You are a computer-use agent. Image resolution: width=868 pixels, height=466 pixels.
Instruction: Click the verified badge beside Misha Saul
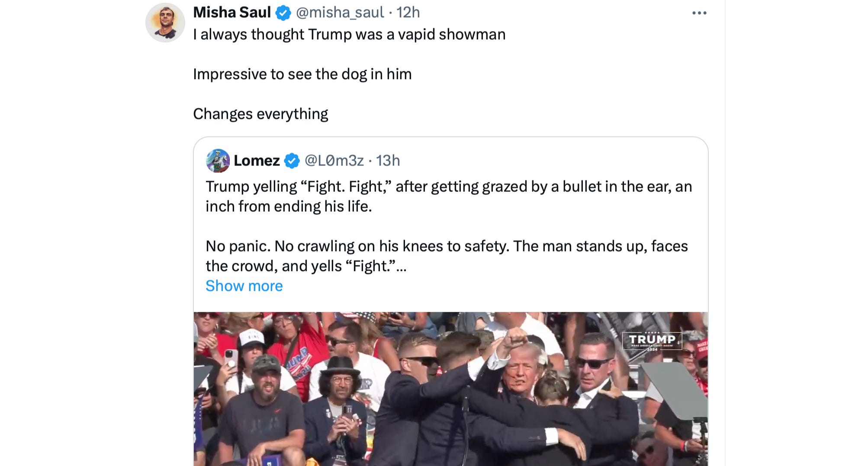coord(283,13)
